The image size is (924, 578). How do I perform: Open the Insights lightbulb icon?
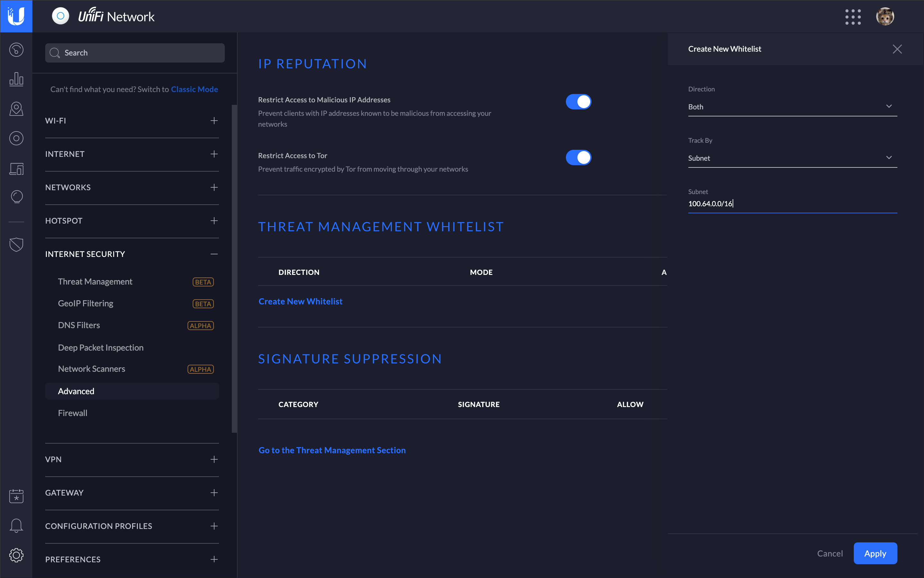[16, 197]
